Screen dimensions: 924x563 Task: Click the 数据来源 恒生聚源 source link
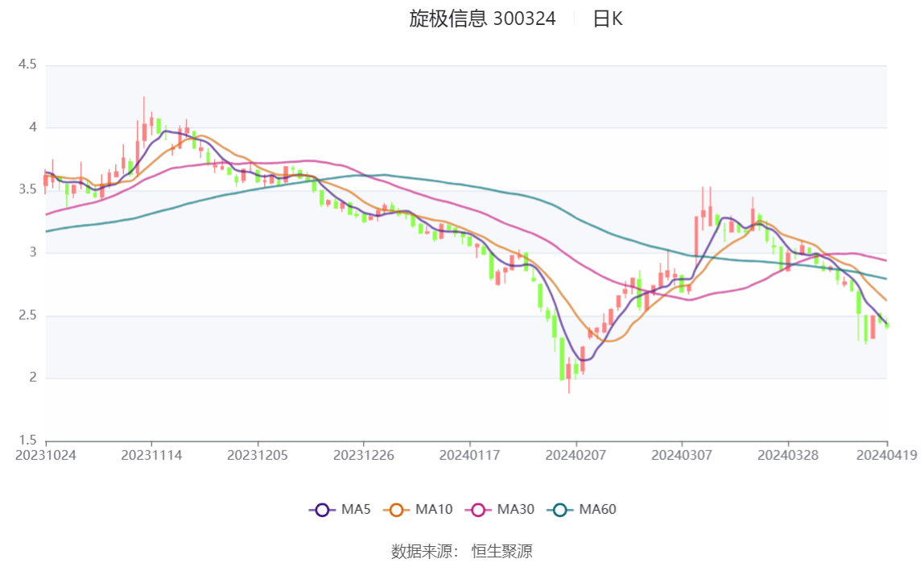coord(462,552)
